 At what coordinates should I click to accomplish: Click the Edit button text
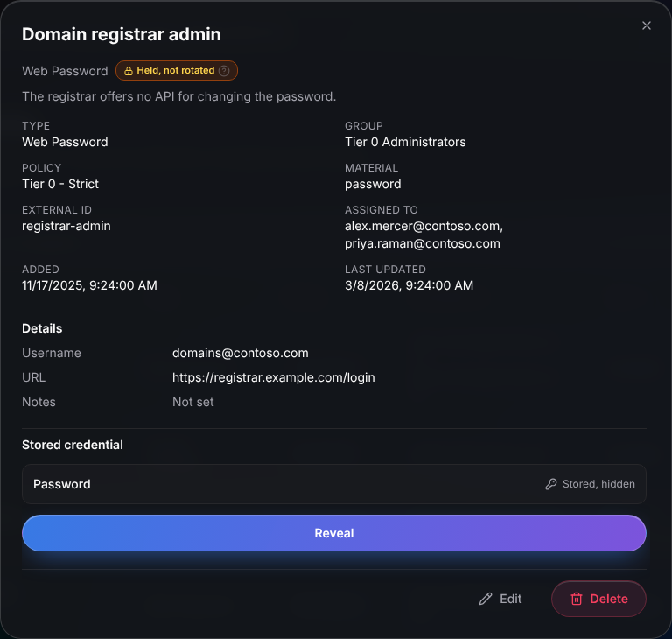pyautogui.click(x=510, y=599)
